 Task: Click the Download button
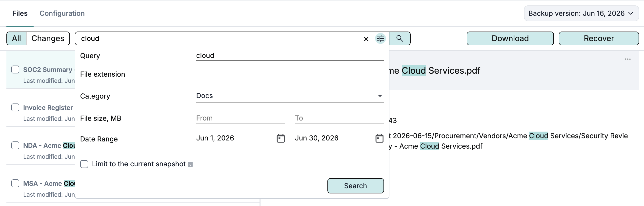tap(510, 38)
